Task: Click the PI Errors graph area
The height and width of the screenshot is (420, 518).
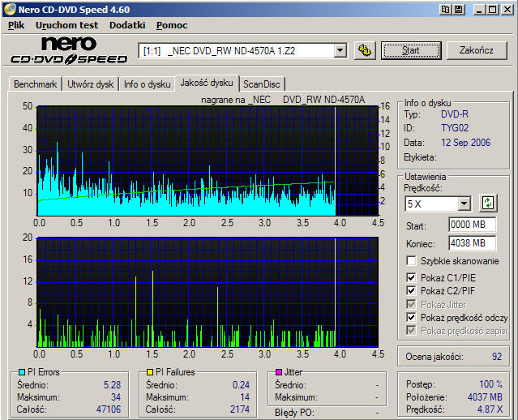Action: coord(208,161)
